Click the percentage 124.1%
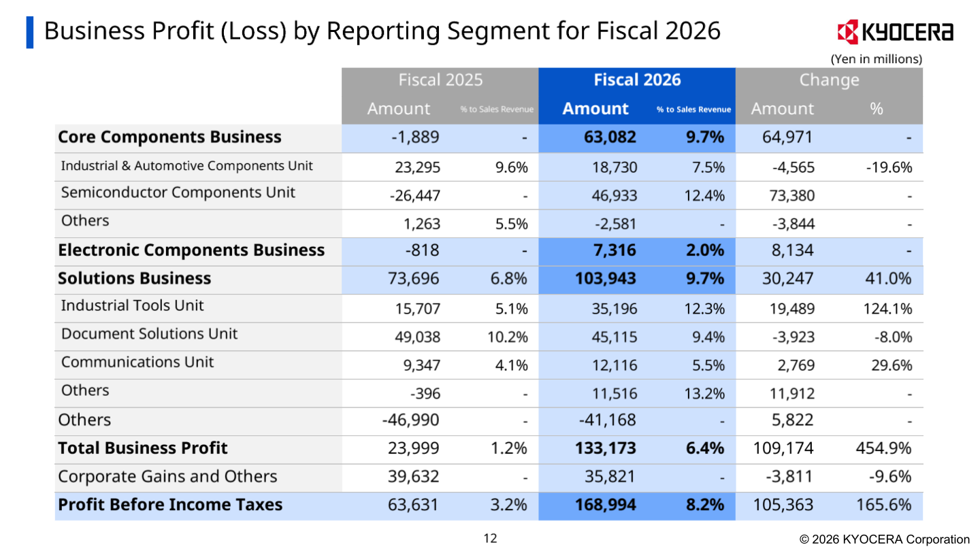 click(x=887, y=309)
